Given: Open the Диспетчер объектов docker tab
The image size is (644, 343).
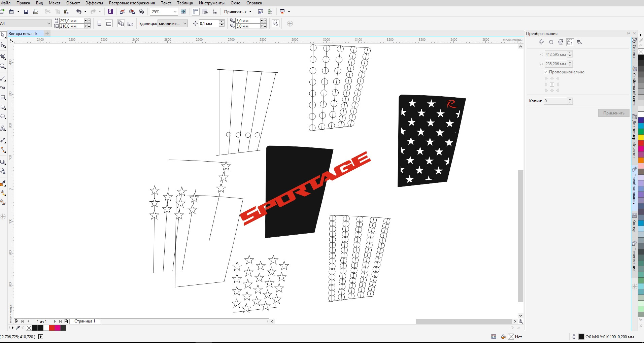Looking at the screenshot, I should point(635,136).
